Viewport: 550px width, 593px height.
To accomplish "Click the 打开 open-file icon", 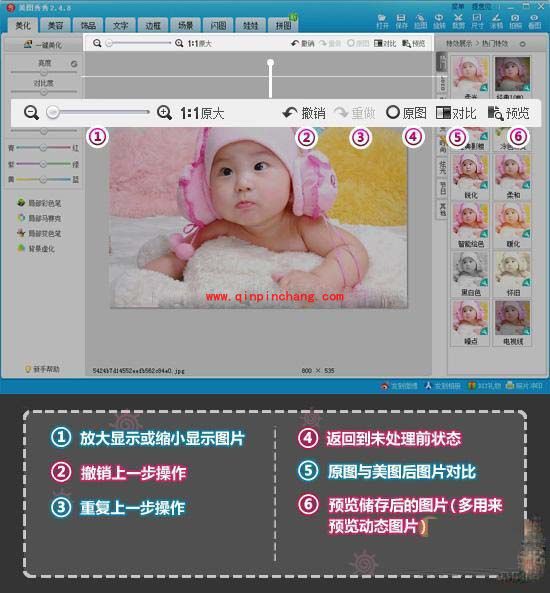I will tap(382, 22).
